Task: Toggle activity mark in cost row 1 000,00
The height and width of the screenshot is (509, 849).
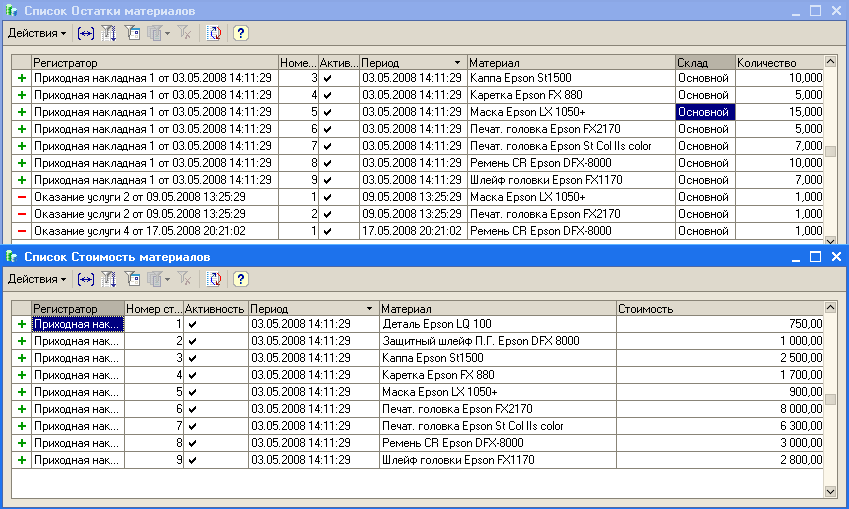Action: coord(192,341)
